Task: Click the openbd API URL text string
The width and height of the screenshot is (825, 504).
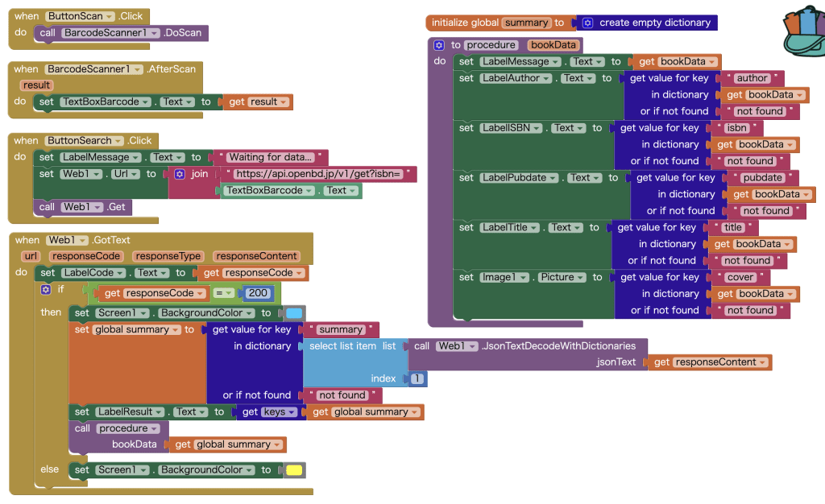Action: tap(320, 174)
